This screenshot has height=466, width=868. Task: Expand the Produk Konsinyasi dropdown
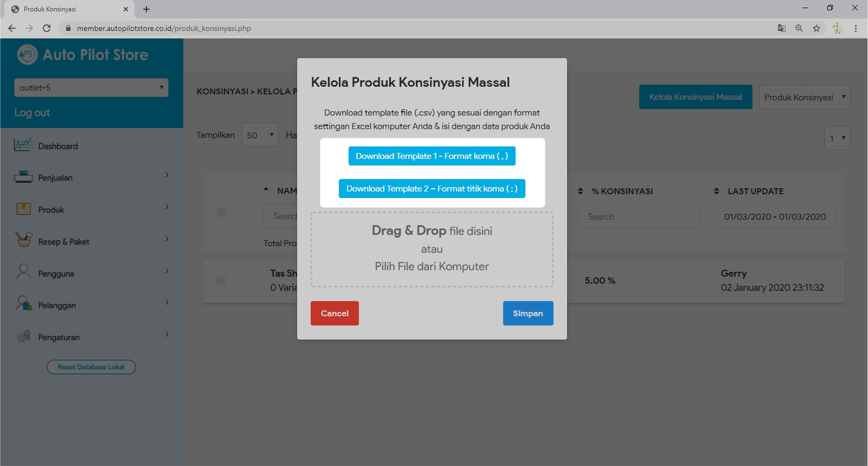point(804,97)
